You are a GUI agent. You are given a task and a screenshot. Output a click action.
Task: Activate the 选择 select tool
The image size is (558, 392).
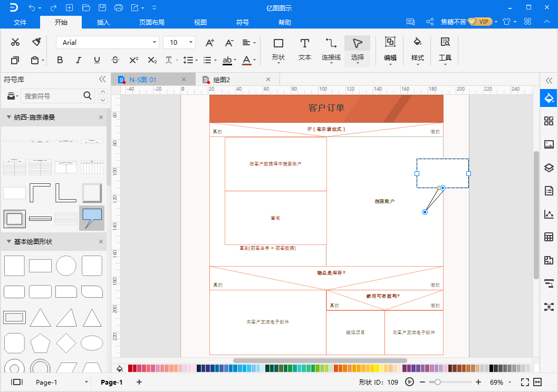point(357,50)
